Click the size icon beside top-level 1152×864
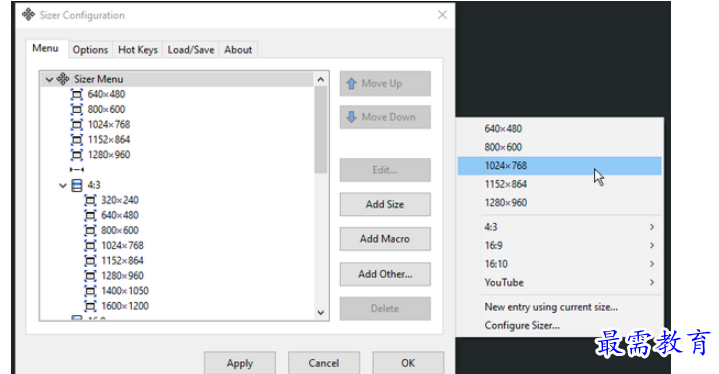Viewport: 719px width, 374px height. point(77,140)
